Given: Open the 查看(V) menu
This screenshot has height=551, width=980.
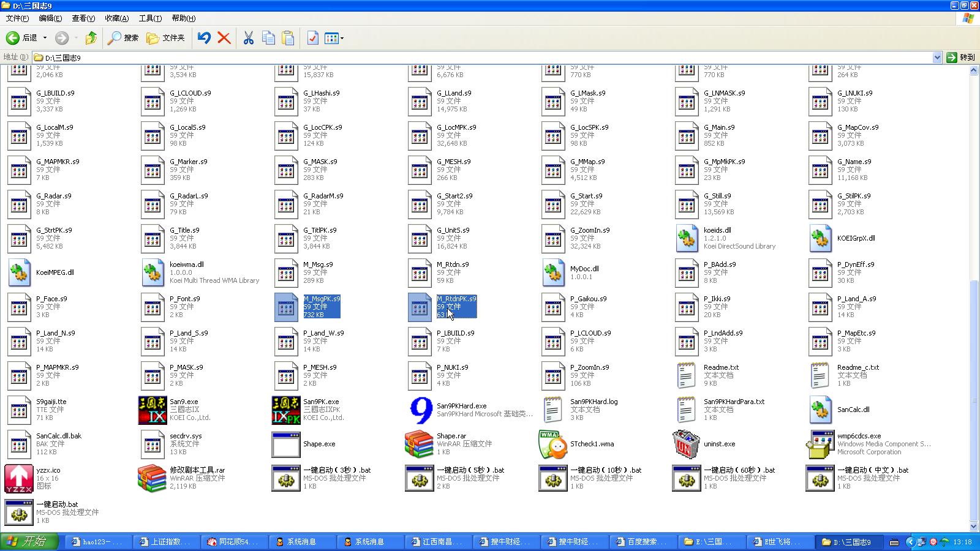Looking at the screenshot, I should click(x=83, y=18).
